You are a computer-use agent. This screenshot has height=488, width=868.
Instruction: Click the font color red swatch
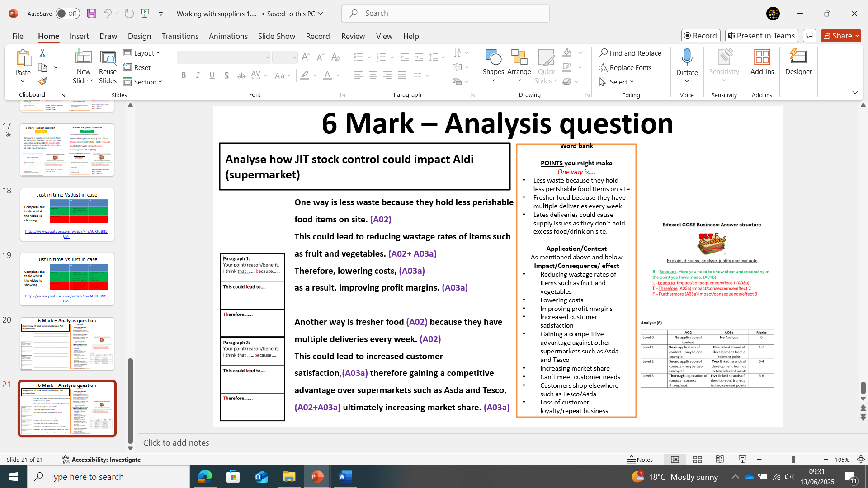(x=327, y=75)
